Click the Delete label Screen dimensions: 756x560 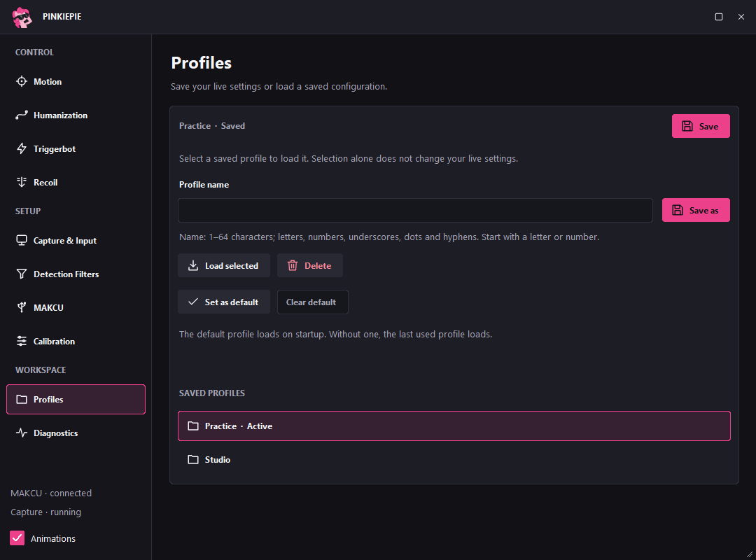pyautogui.click(x=318, y=266)
